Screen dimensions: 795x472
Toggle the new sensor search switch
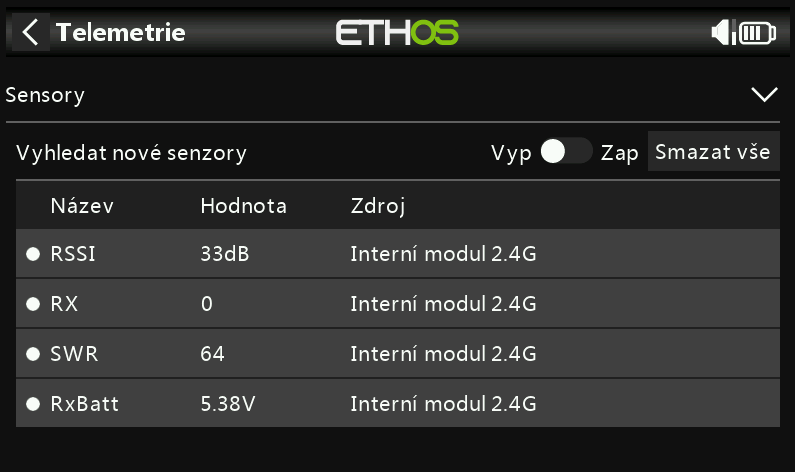pos(565,152)
